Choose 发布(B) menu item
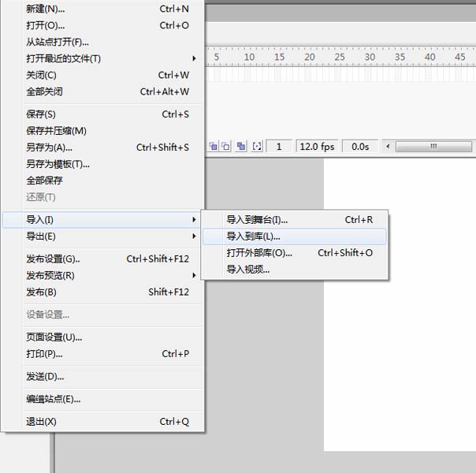The image size is (476, 473). coord(104,292)
